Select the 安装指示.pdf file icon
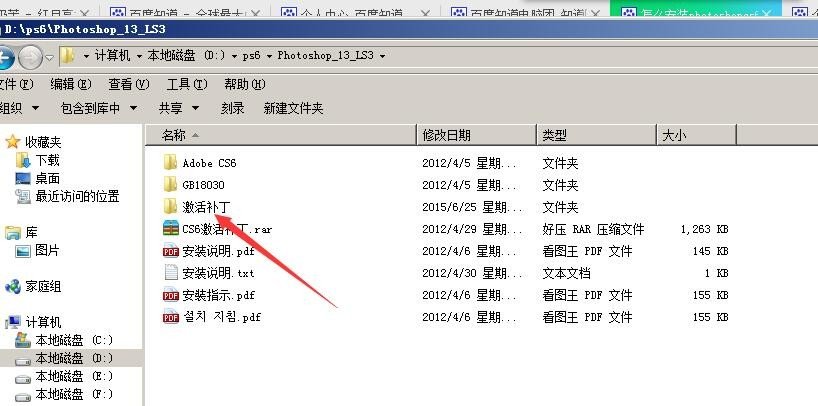Viewport: 818px width, 406px height. (171, 295)
